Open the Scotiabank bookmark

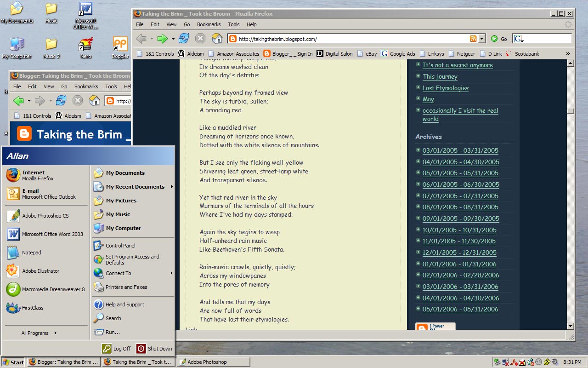pos(522,54)
